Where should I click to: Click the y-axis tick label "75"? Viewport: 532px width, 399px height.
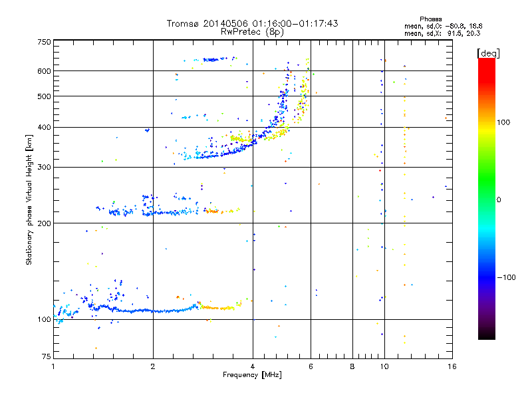pyautogui.click(x=47, y=356)
